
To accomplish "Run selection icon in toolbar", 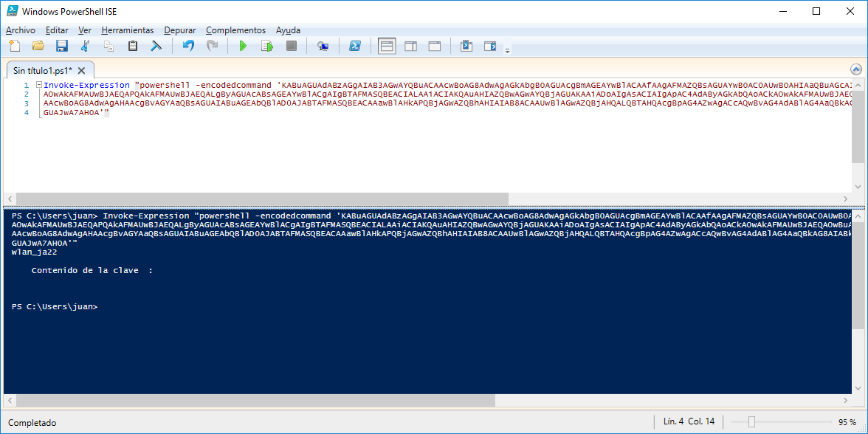I will pyautogui.click(x=267, y=46).
